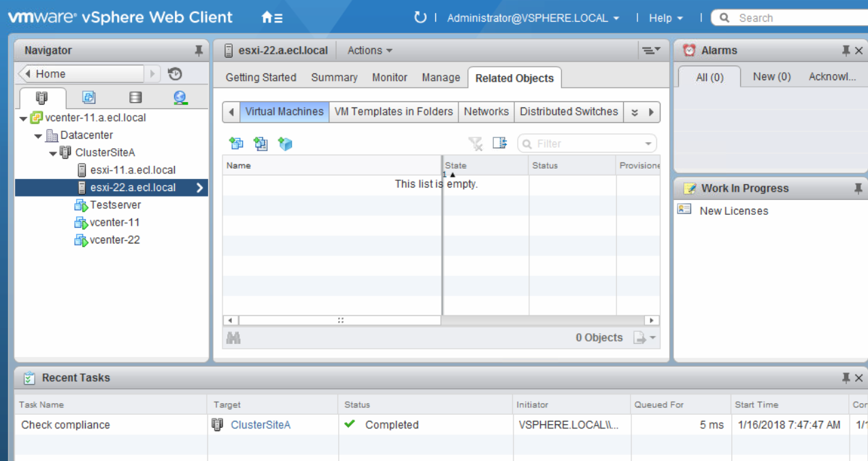Viewport: 868px width, 461px height.
Task: Click Home back button in Navigator
Action: 82,73
